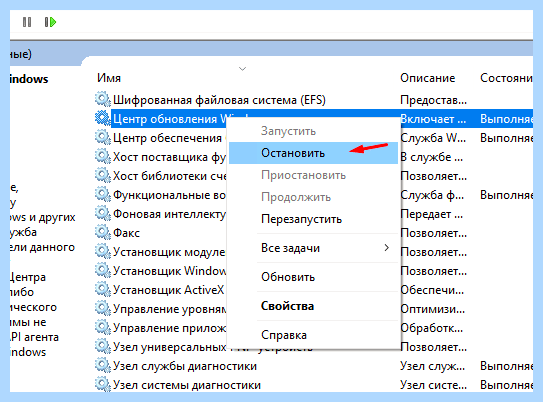
Task: Choose Остановить in the context menu
Action: click(x=313, y=153)
